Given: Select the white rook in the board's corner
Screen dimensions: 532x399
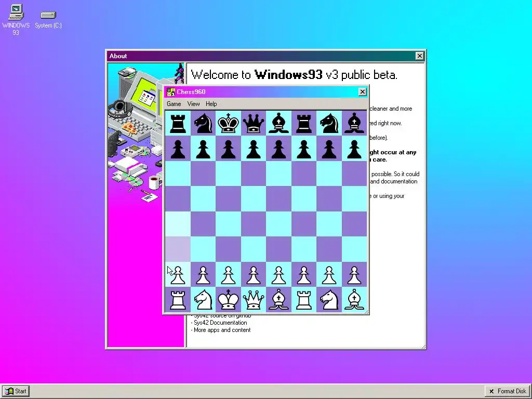Looking at the screenshot, I should [178, 300].
